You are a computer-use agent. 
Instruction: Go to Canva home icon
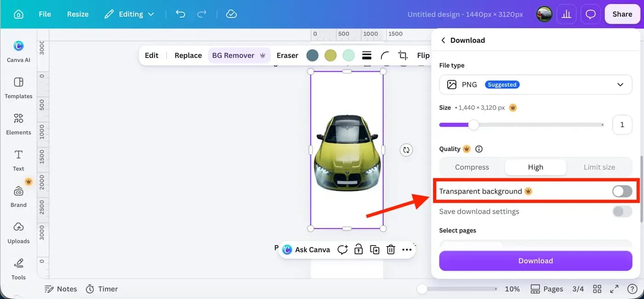pos(18,14)
